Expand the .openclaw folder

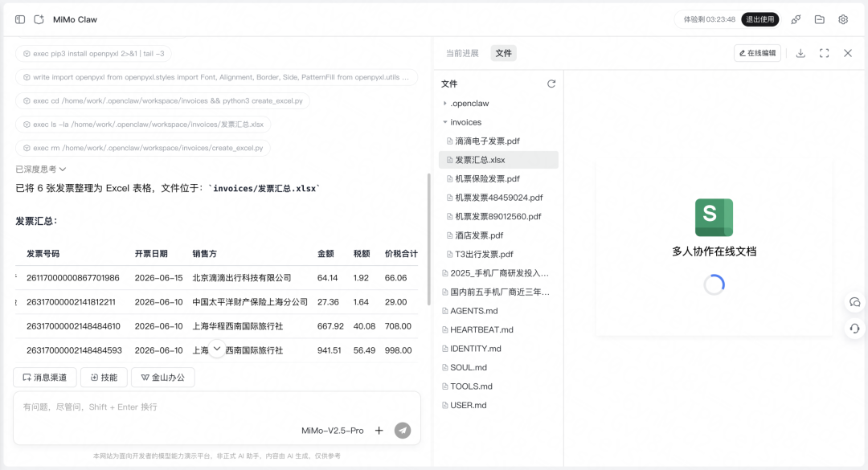tap(445, 104)
